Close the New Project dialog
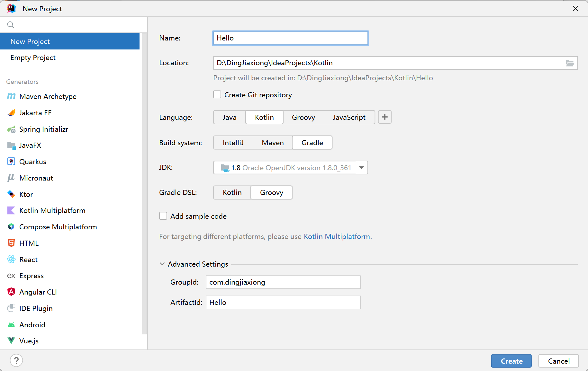Screen dimensions: 588x371 575,8
